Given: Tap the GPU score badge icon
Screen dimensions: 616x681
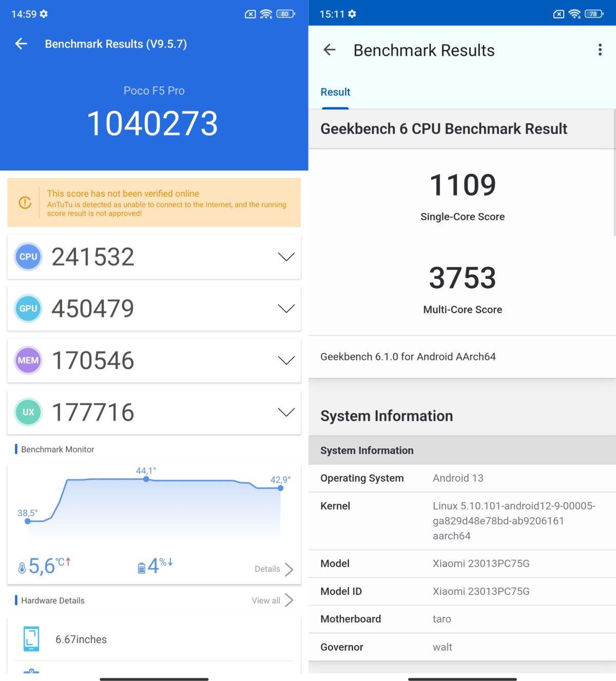Looking at the screenshot, I should [28, 309].
